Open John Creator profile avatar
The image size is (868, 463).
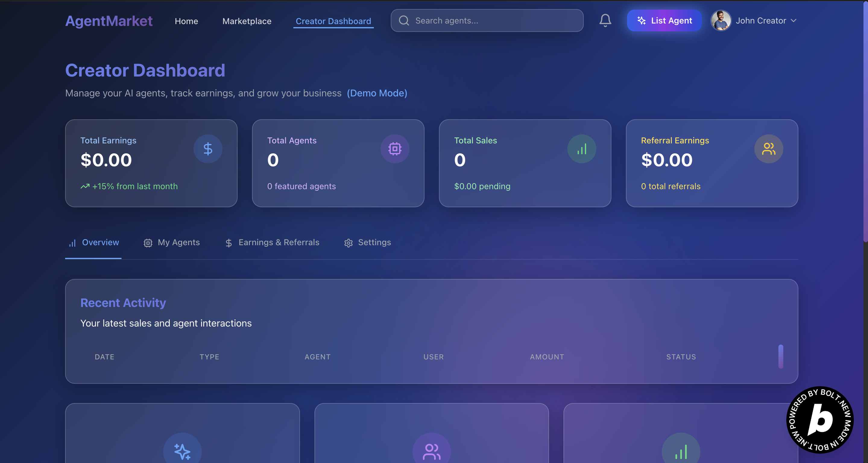coord(721,20)
